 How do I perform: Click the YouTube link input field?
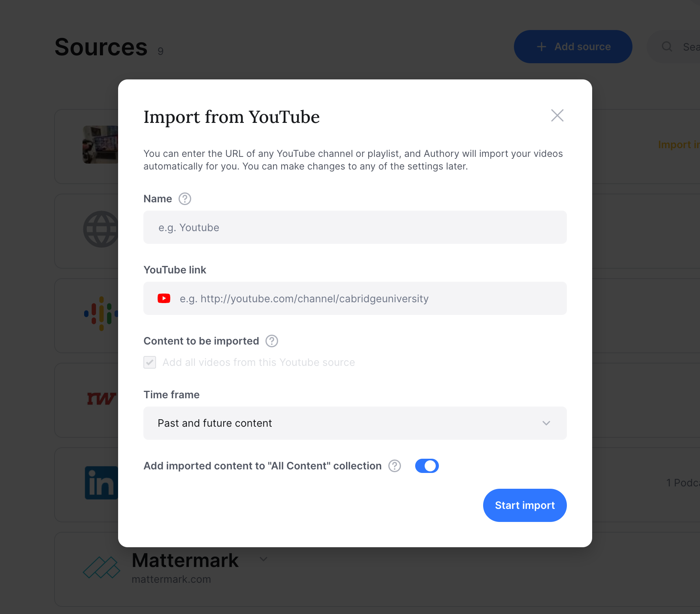(x=355, y=298)
